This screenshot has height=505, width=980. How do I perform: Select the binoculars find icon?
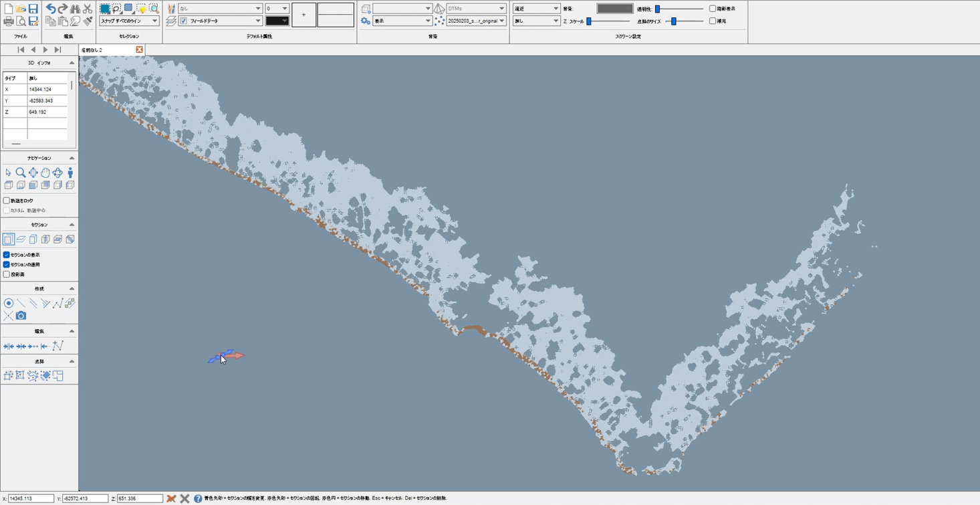tap(75, 9)
